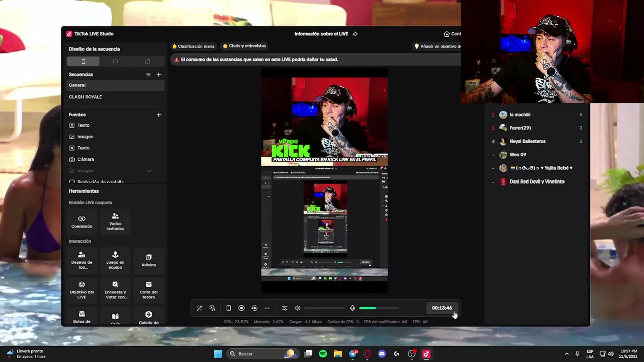This screenshot has width=644, height=362.
Task: Expand the system tray hidden icons chevron
Action: click(x=566, y=354)
